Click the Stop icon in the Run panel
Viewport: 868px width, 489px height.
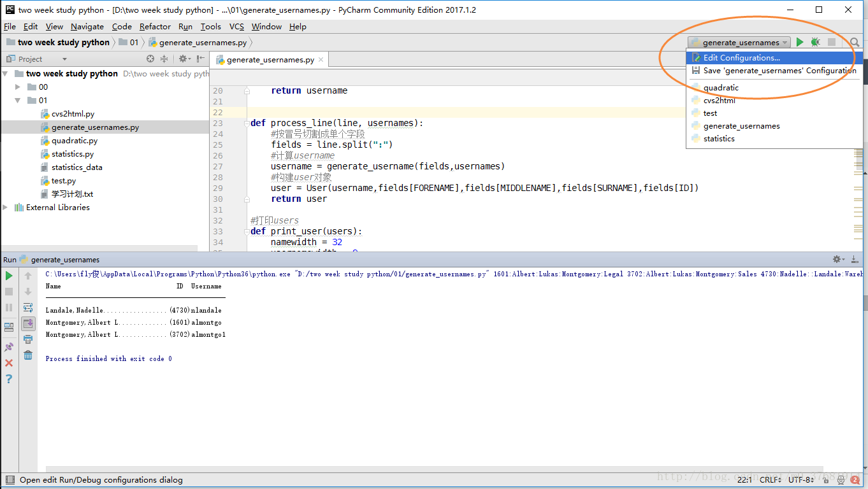tap(9, 292)
